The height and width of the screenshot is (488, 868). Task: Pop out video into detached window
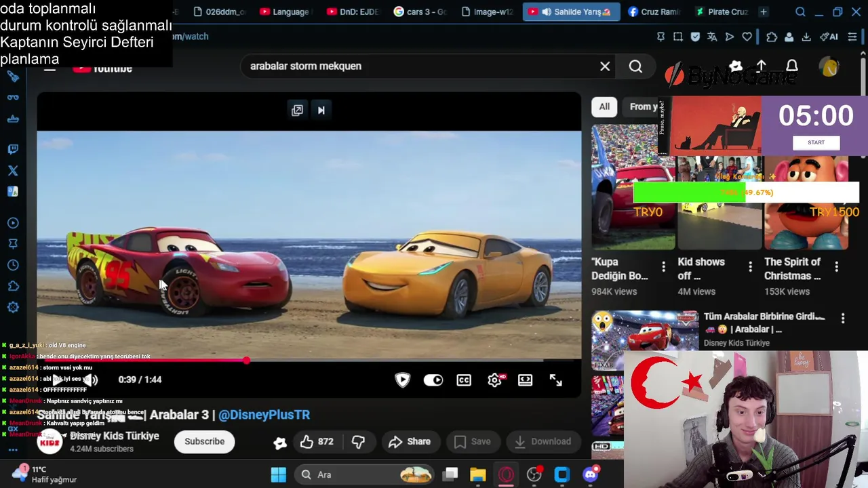point(297,110)
